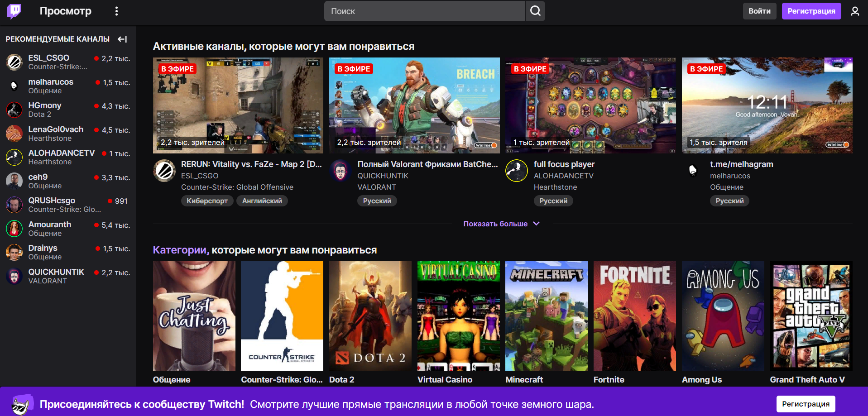Switch to the Просмотр tab
The width and height of the screenshot is (868, 416).
[x=66, y=11]
